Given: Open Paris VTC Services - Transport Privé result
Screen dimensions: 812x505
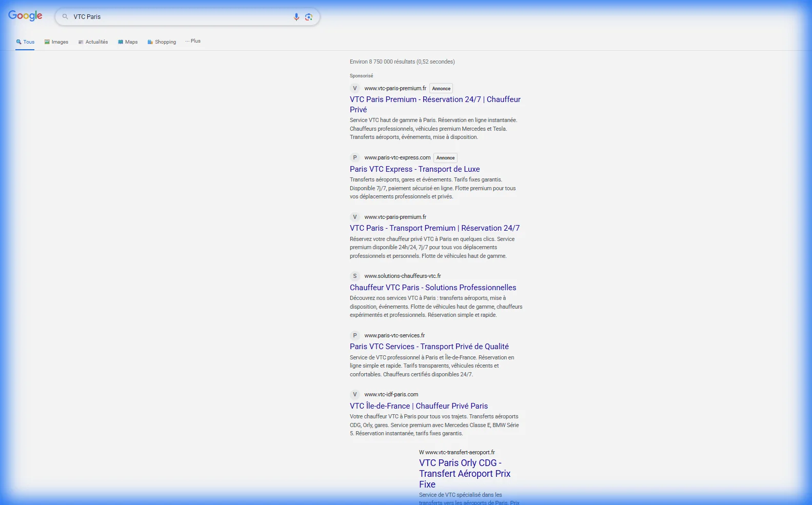Looking at the screenshot, I should click(x=429, y=347).
